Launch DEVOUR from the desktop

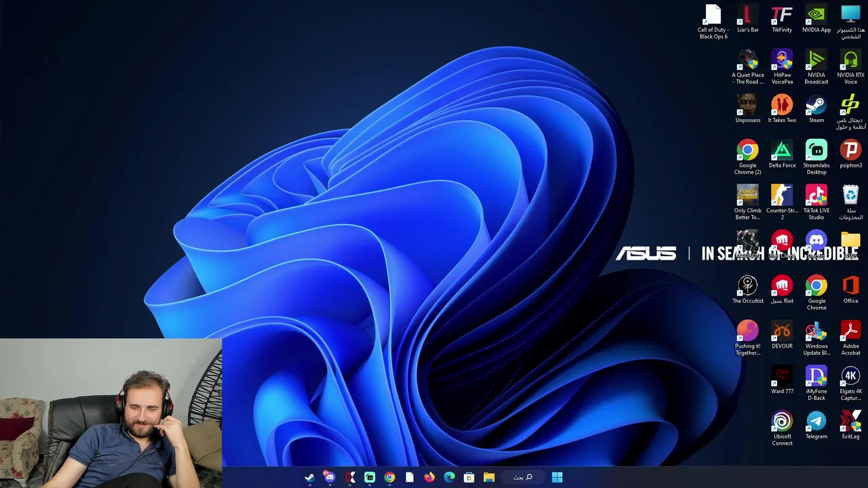782,335
